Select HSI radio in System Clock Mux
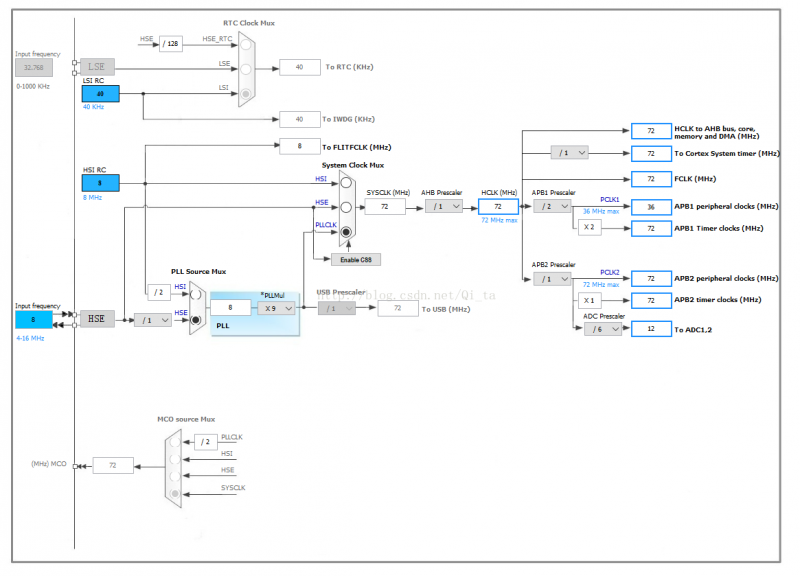Image resolution: width=800 pixels, height=576 pixels. (346, 182)
